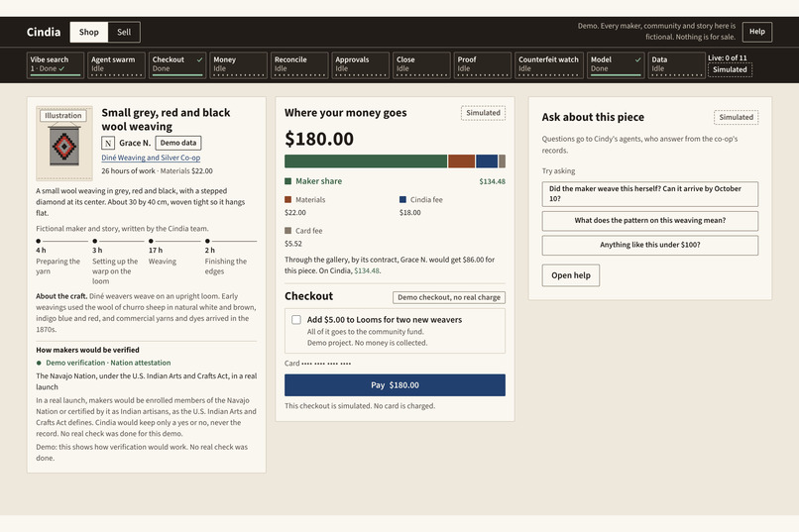Click the Cindia fee legend swatch
Image resolution: width=799 pixels, height=532 pixels.
coord(403,199)
